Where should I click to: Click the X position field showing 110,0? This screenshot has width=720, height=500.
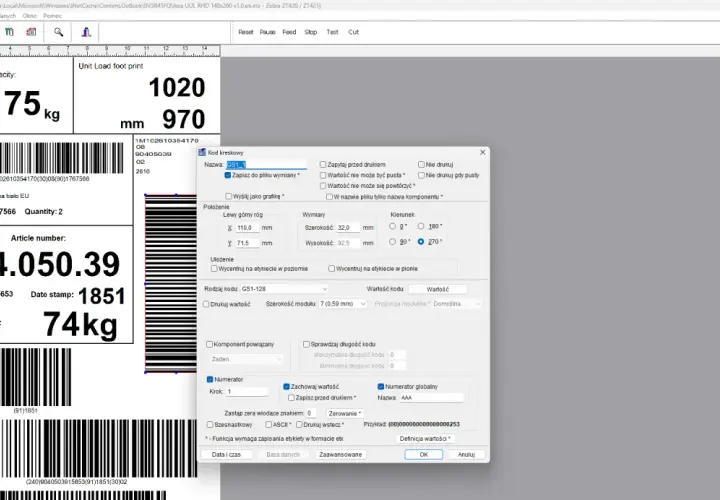click(x=247, y=228)
